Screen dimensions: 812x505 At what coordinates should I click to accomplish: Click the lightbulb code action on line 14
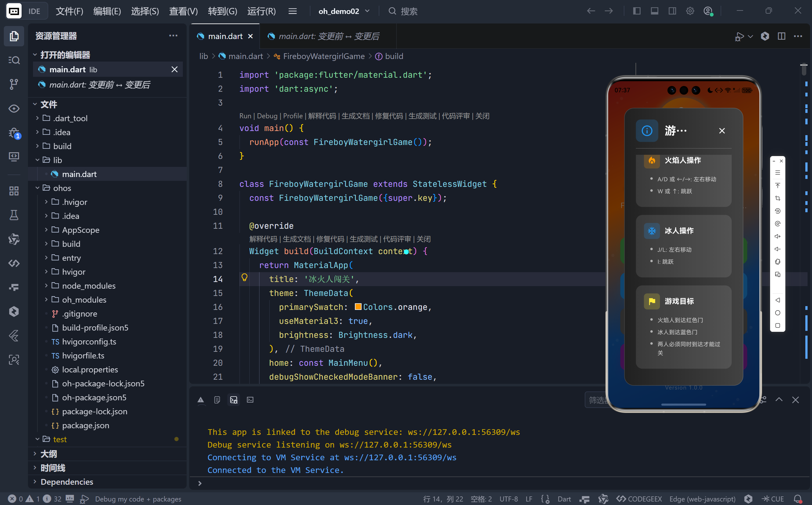244,278
